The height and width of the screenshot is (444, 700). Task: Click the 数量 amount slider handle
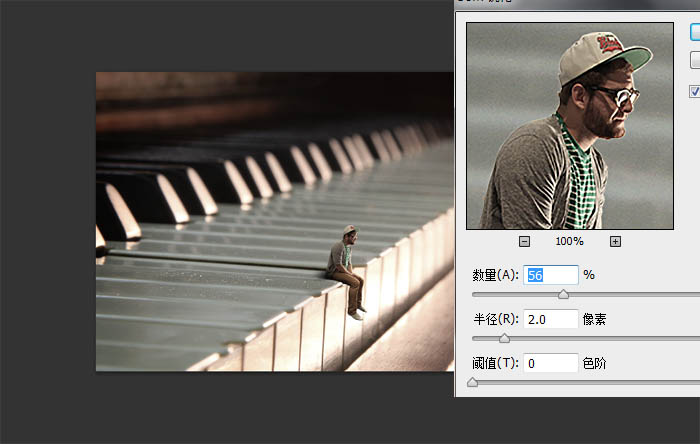pos(563,294)
